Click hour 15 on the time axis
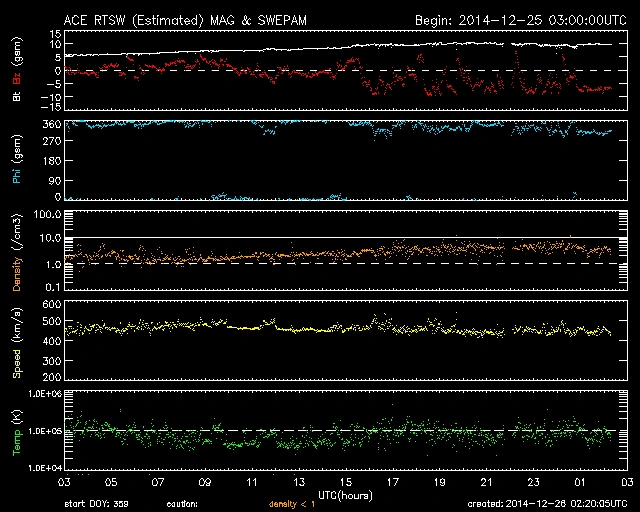The width and height of the screenshot is (640, 512). coord(344,482)
